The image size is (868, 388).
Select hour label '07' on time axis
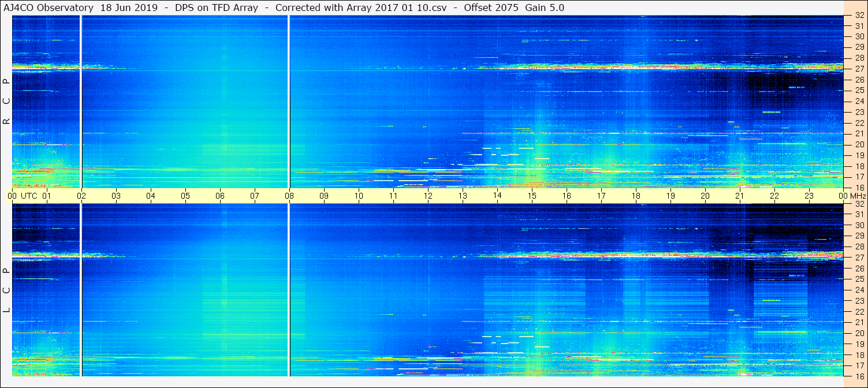point(255,196)
